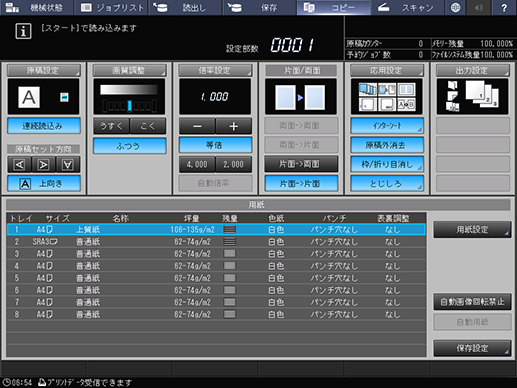The width and height of the screenshot is (517, 388).
Task: Toggle 自動画像回転禁止 auto rotation off
Action: (472, 302)
